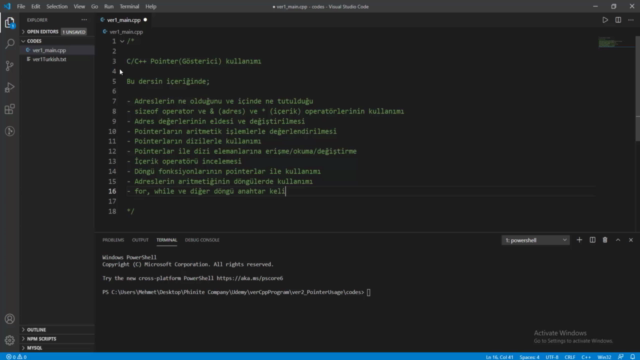This screenshot has width=640, height=360.
Task: Open the Help menu
Action: [151, 7]
